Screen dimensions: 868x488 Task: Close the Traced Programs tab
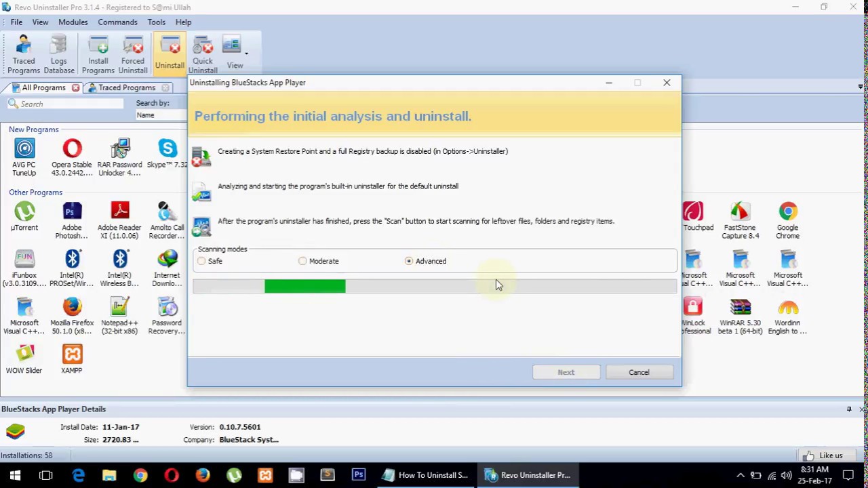click(165, 88)
